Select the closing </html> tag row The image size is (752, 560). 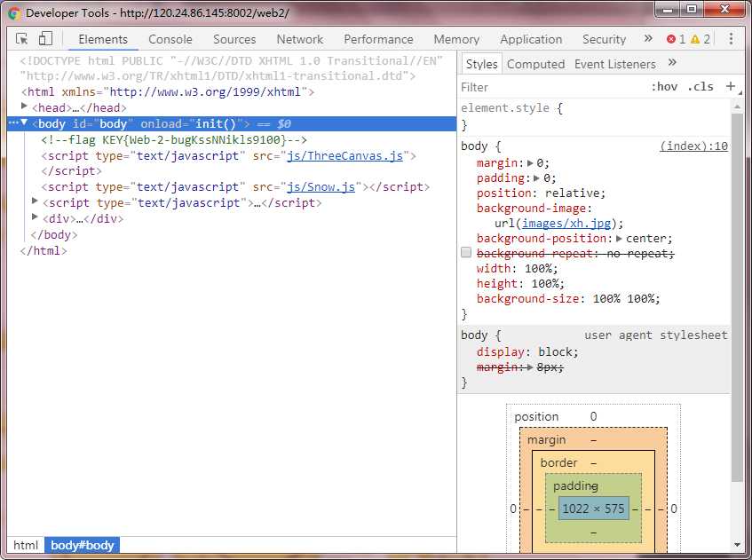tap(44, 251)
